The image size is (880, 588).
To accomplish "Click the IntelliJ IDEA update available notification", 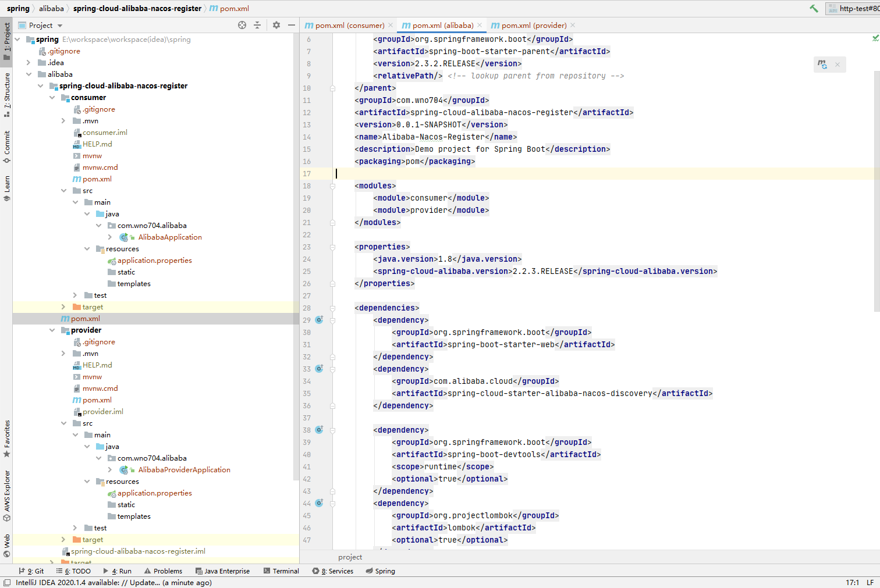I will 113,583.
